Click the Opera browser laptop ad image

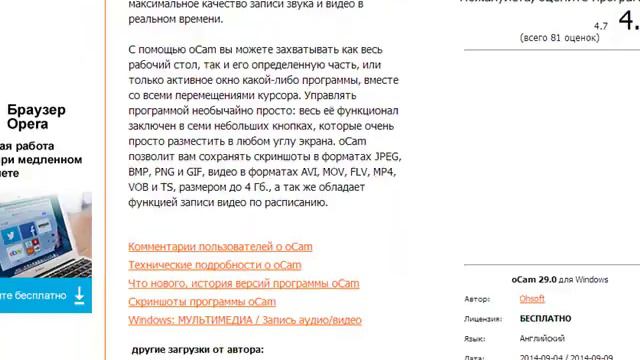point(46,235)
